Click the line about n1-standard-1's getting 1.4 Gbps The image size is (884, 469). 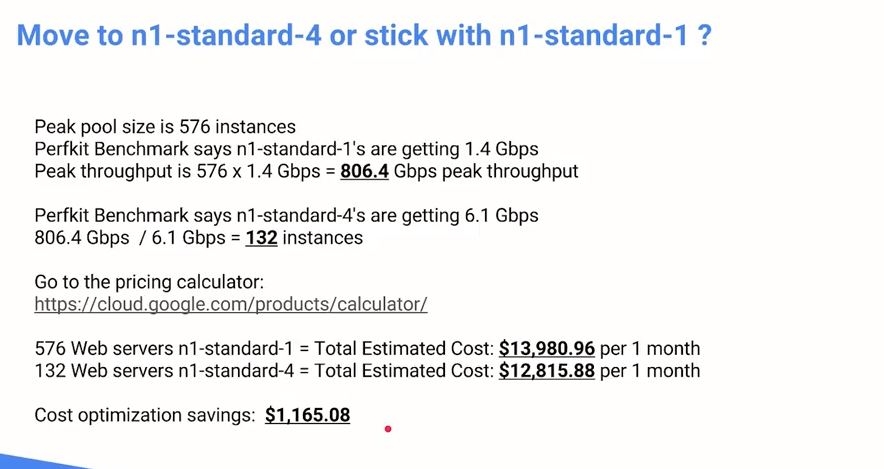pyautogui.click(x=286, y=149)
